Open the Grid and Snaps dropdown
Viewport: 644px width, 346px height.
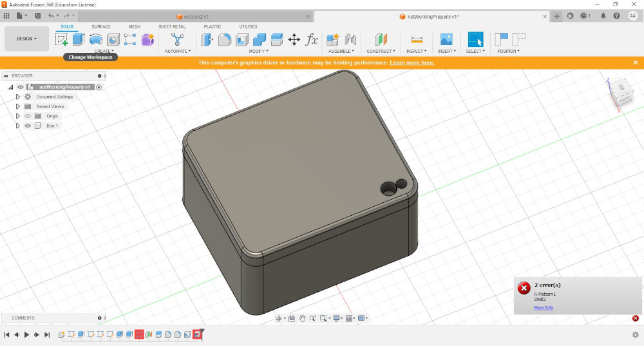[350, 318]
